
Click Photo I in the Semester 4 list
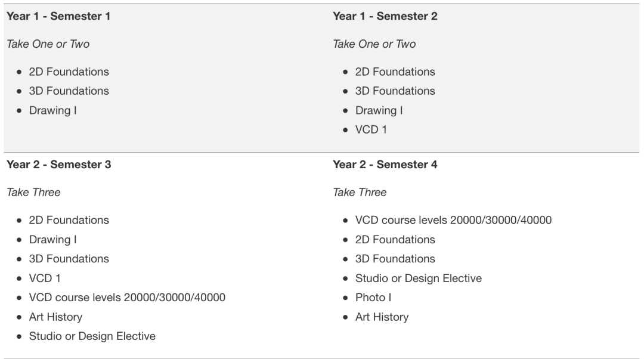coord(373,297)
